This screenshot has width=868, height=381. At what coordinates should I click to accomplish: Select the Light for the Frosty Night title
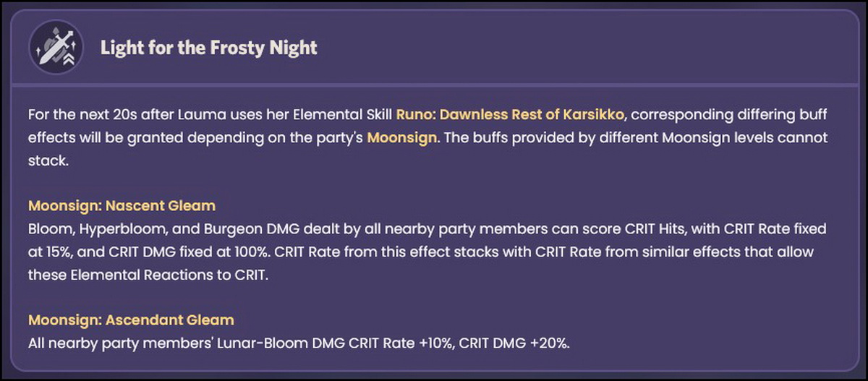209,48
